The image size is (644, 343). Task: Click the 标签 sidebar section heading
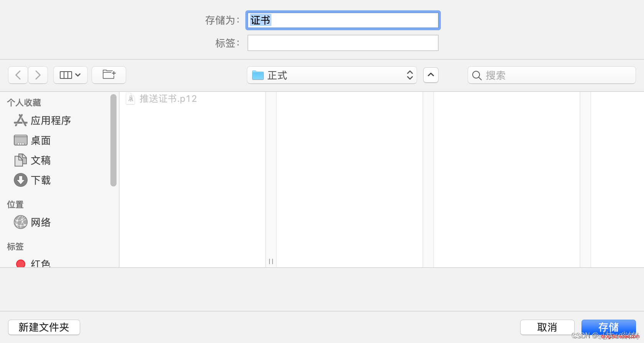click(x=15, y=247)
